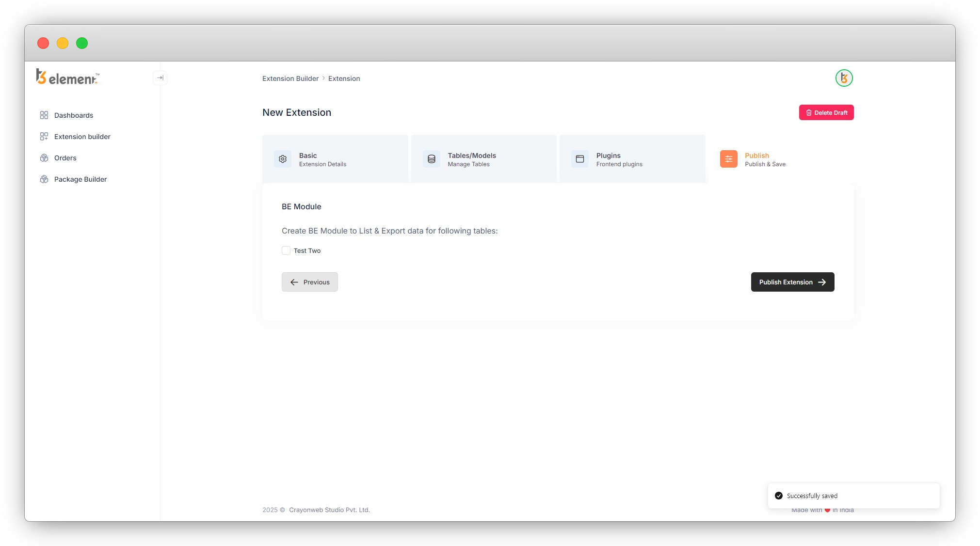The height and width of the screenshot is (546, 980).
Task: Click the orange Publish sliders icon
Action: point(728,159)
